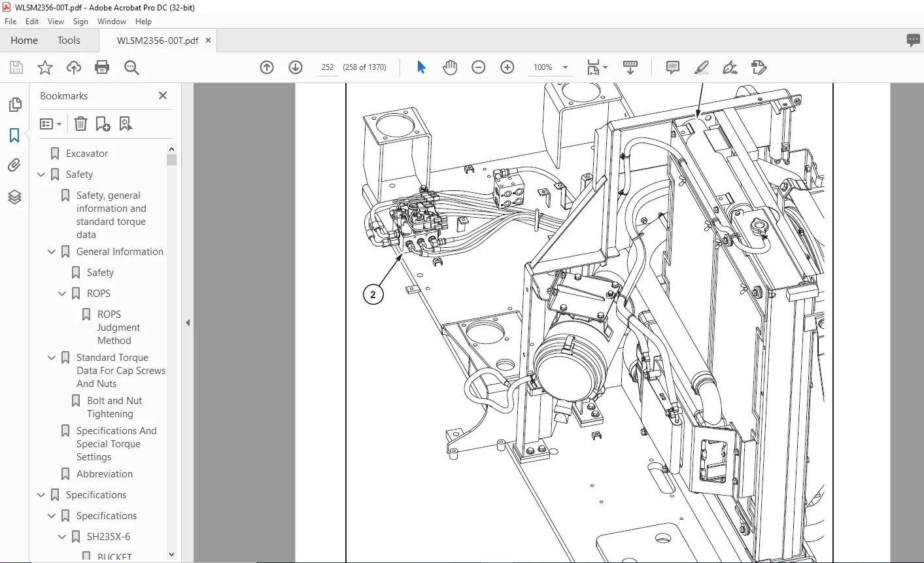Print the document with the printer icon
The image size is (924, 563).
[x=102, y=67]
